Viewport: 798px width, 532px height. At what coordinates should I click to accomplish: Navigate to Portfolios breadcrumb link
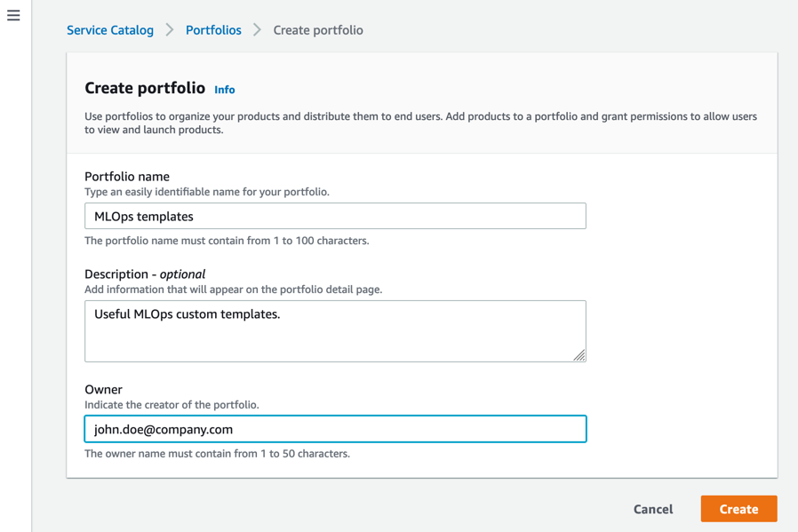pyautogui.click(x=213, y=30)
